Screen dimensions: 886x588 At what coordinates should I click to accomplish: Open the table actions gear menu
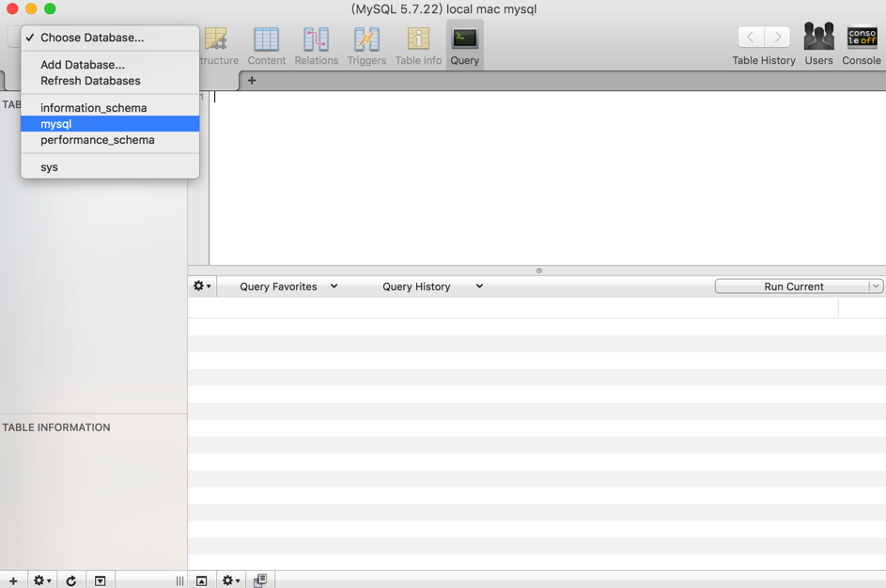[x=42, y=580]
